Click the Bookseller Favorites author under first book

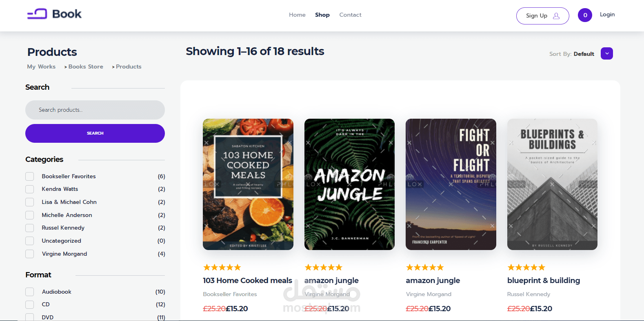tap(230, 294)
